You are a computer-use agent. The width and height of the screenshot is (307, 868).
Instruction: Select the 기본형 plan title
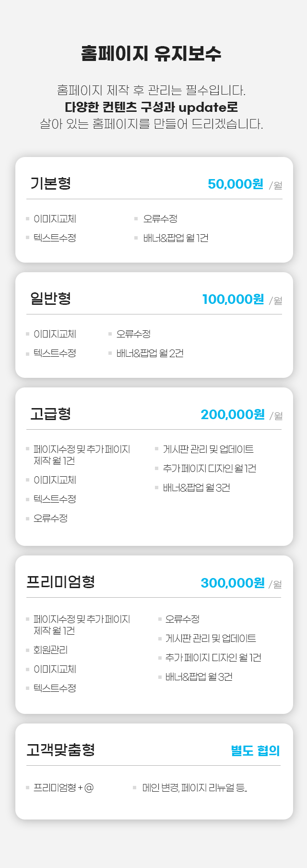click(51, 183)
